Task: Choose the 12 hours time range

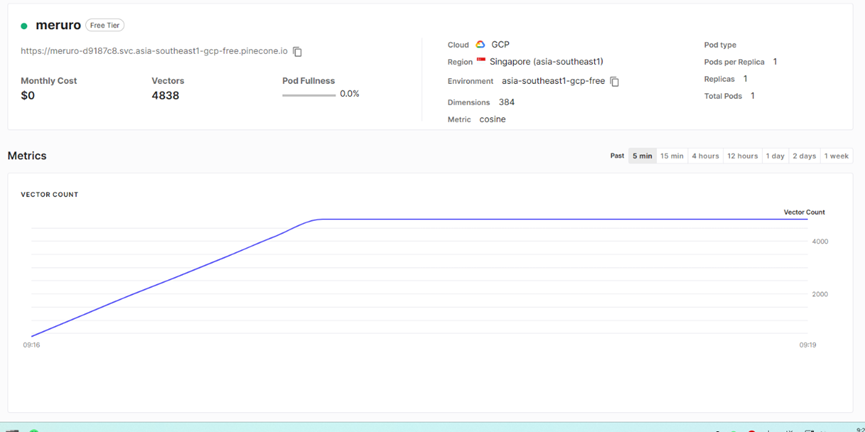Action: coord(743,156)
